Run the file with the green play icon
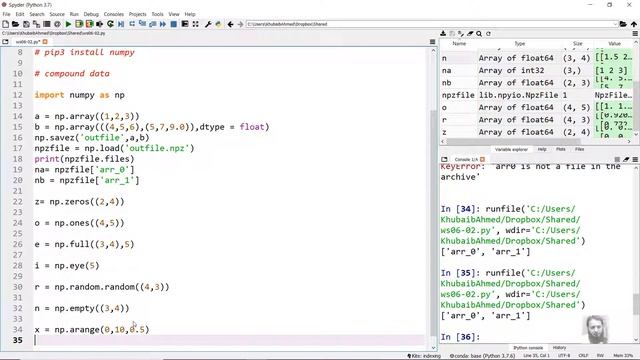 click(68, 24)
